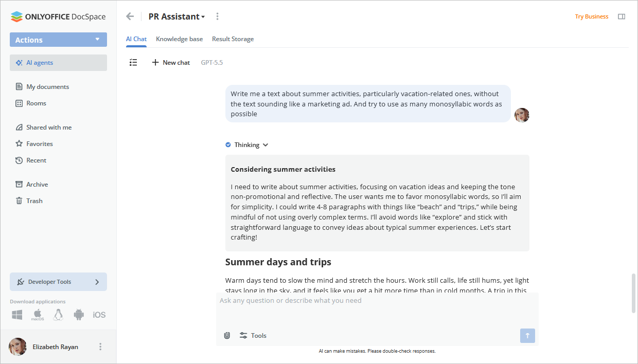Open Elizabeth Rayan profile options menu
The image size is (638, 364).
point(100,347)
